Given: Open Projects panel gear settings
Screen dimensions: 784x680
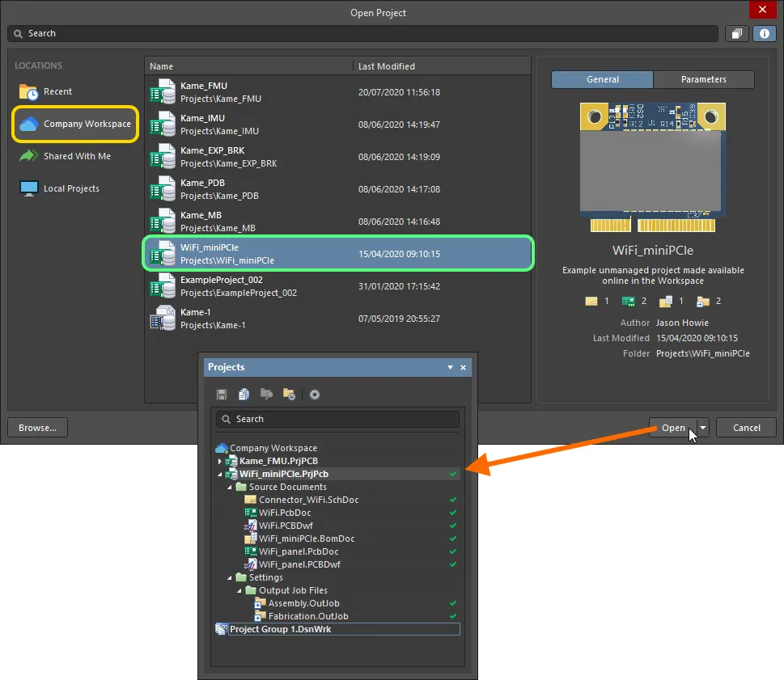Looking at the screenshot, I should 315,395.
